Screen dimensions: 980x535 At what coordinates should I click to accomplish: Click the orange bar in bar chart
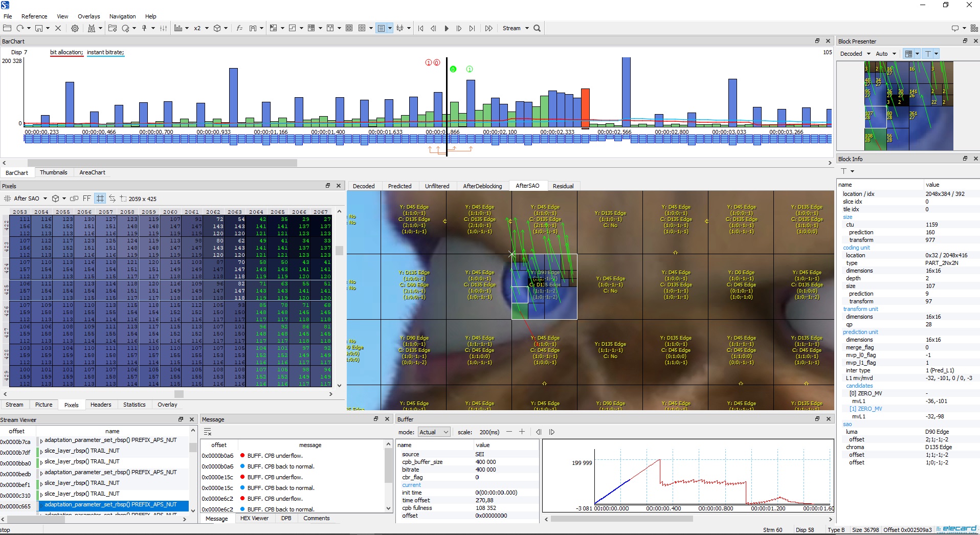[585, 107]
